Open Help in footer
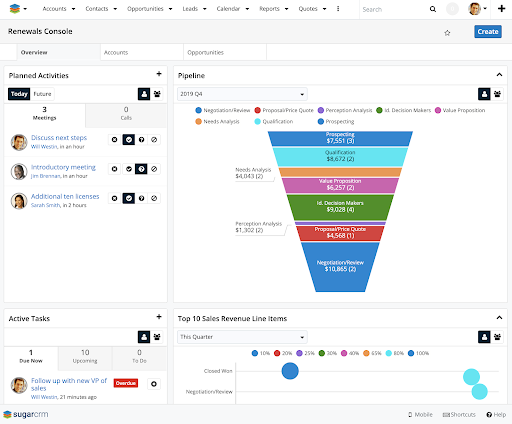This screenshot has height=424, width=512. coord(496,415)
